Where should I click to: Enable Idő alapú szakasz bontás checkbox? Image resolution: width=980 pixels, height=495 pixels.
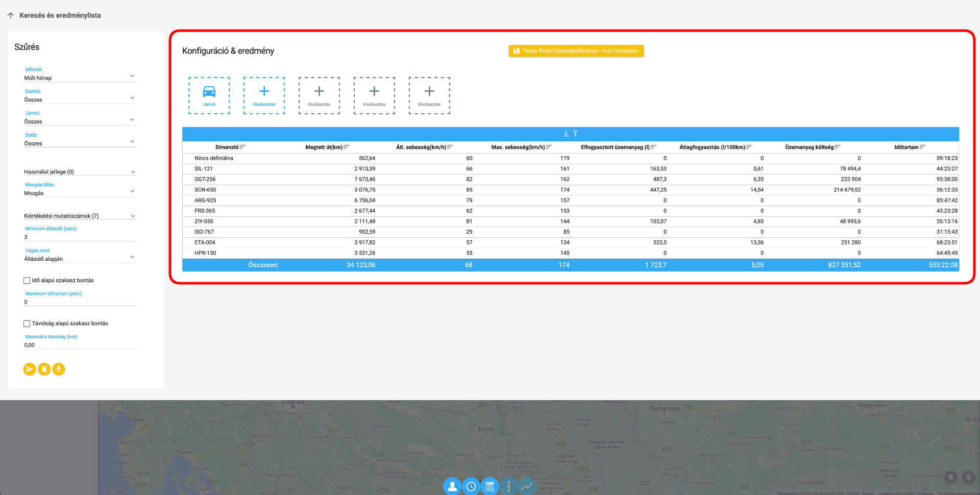(x=27, y=281)
